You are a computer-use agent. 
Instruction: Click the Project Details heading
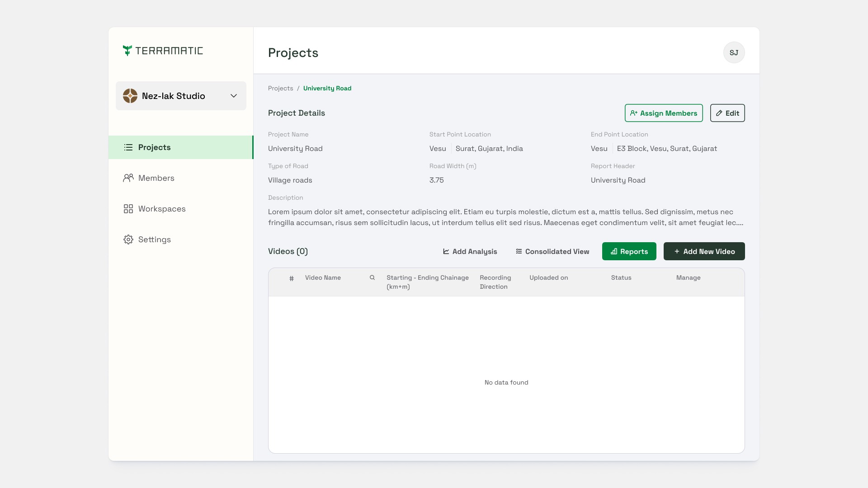(x=297, y=113)
